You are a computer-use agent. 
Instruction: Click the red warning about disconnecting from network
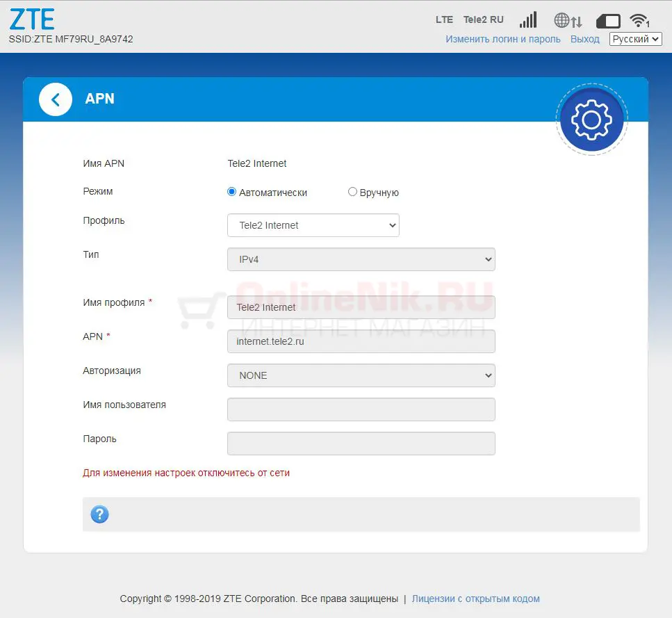tap(186, 473)
